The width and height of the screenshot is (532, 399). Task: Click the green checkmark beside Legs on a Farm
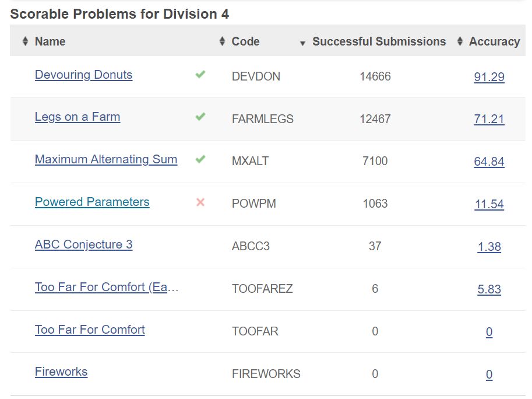[200, 117]
